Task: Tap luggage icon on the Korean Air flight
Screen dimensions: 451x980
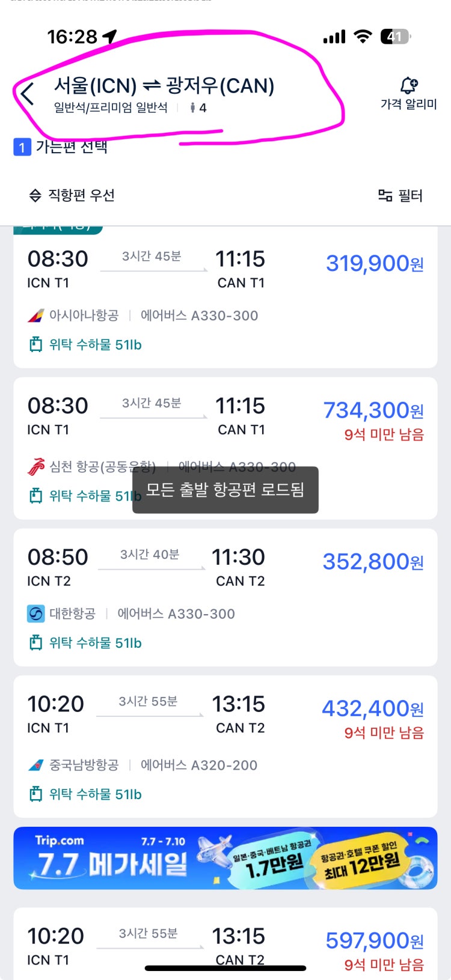Action: pos(36,643)
